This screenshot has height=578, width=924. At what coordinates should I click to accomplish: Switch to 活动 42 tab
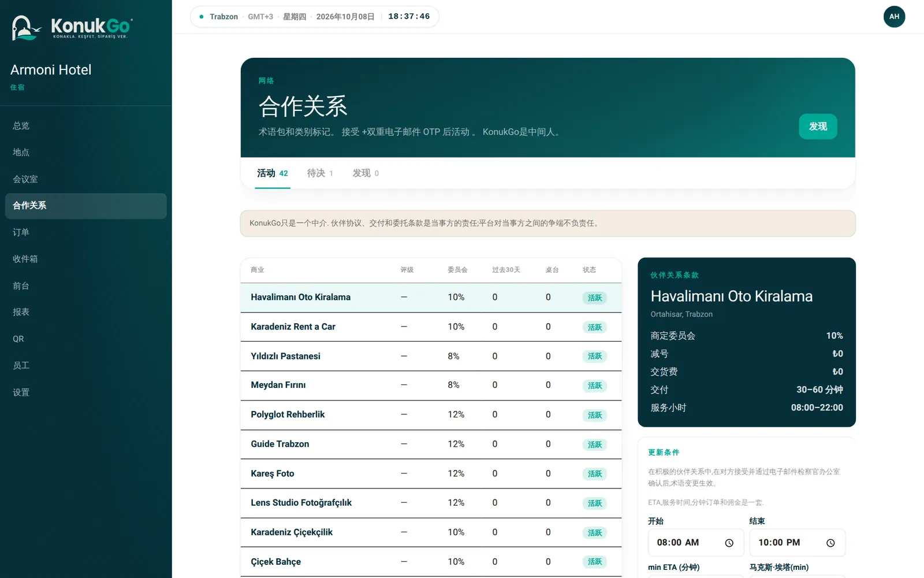(272, 173)
